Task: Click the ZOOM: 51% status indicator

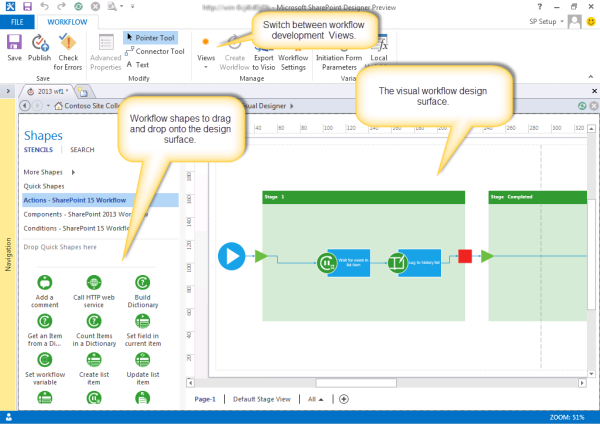Action: (x=567, y=417)
